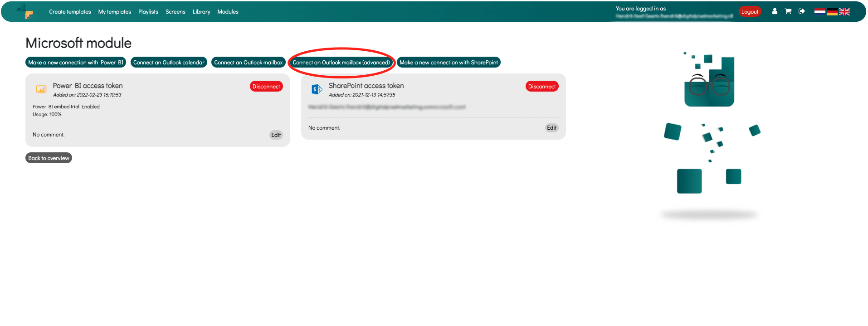Click the app logo in the top bar
Screen dimensions: 868x326
tap(26, 11)
